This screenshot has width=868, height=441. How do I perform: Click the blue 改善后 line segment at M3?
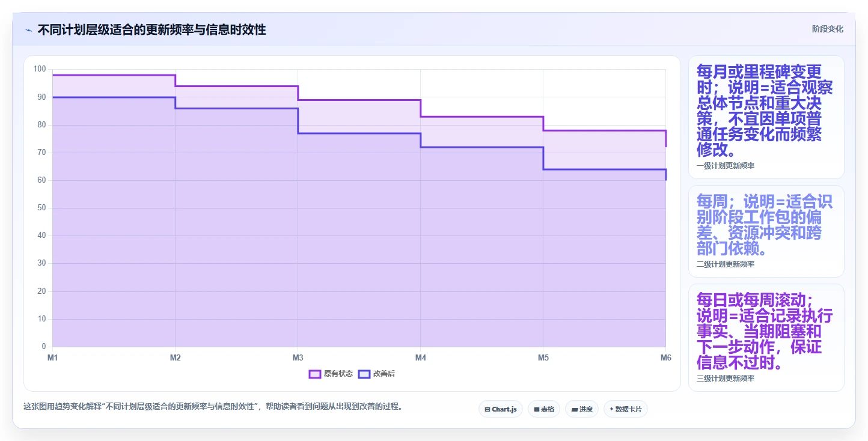[x=359, y=133]
